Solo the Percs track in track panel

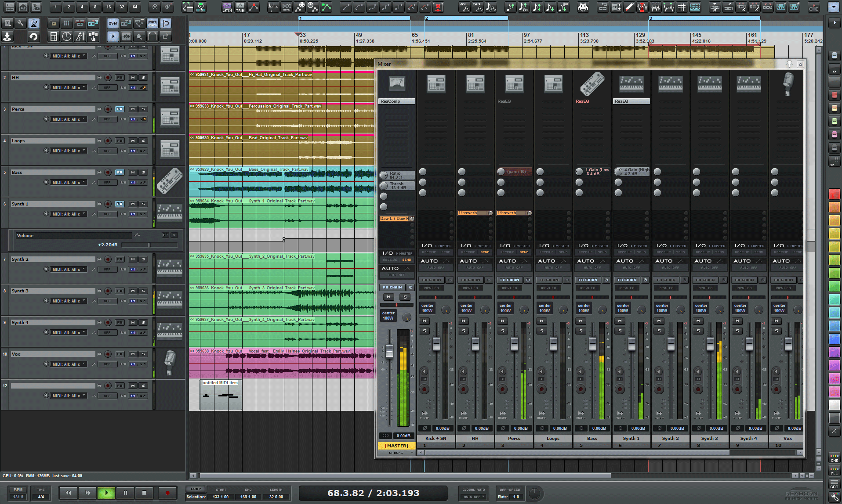click(143, 109)
